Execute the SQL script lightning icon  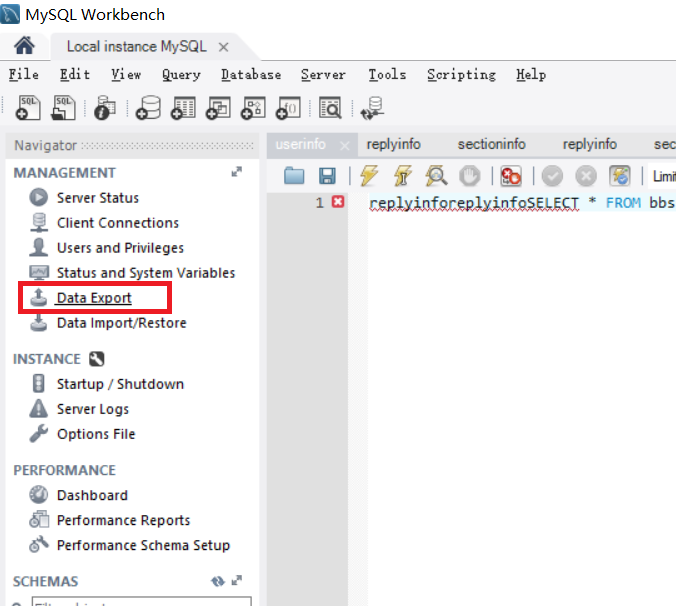pos(369,176)
